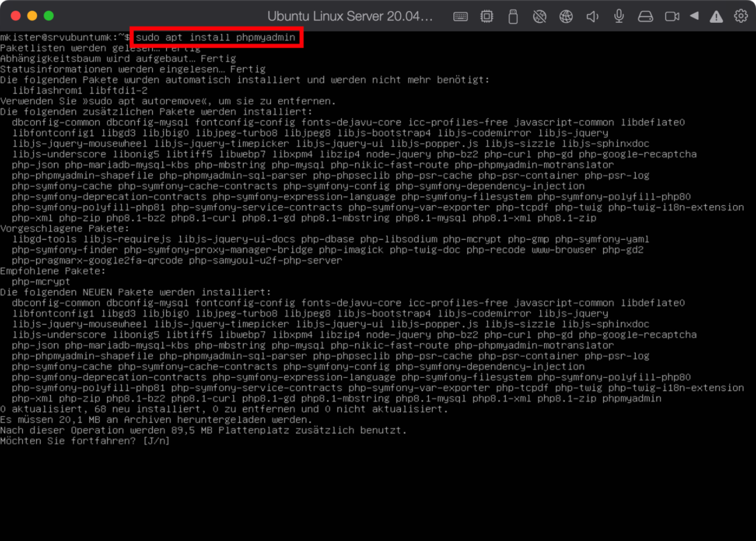Open the gear settings icon
756x541 pixels.
pos(741,16)
